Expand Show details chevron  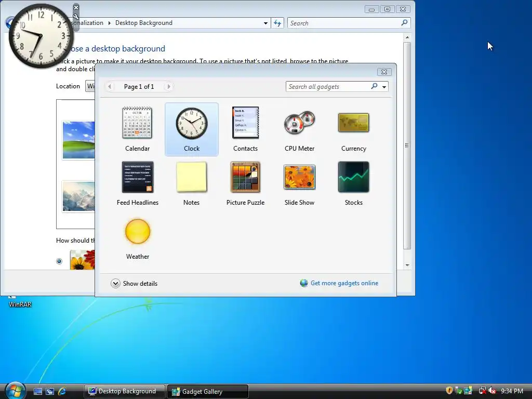[115, 283]
